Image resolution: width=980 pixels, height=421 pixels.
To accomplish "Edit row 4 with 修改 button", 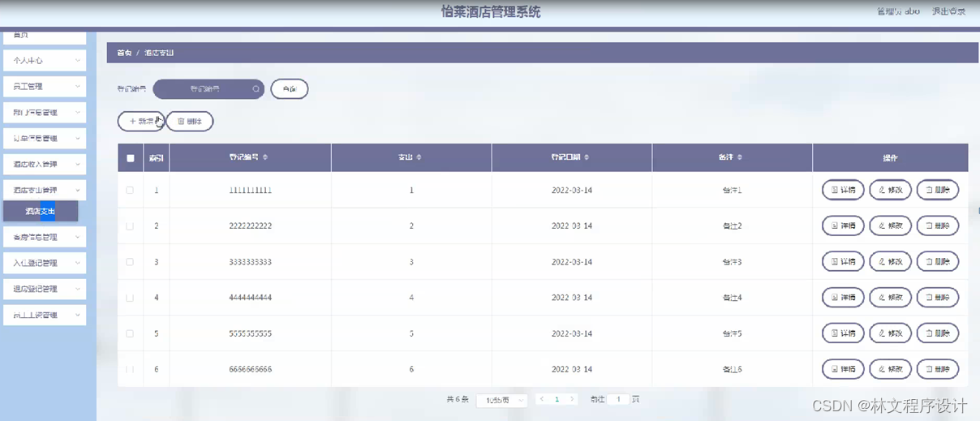I will click(890, 297).
